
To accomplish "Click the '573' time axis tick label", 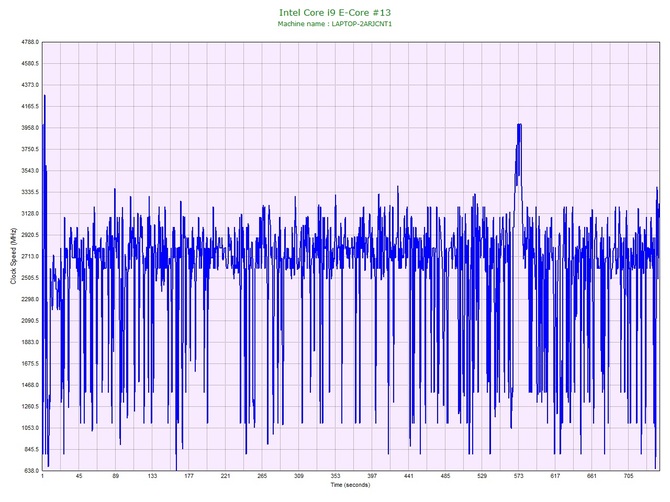I will [x=519, y=476].
